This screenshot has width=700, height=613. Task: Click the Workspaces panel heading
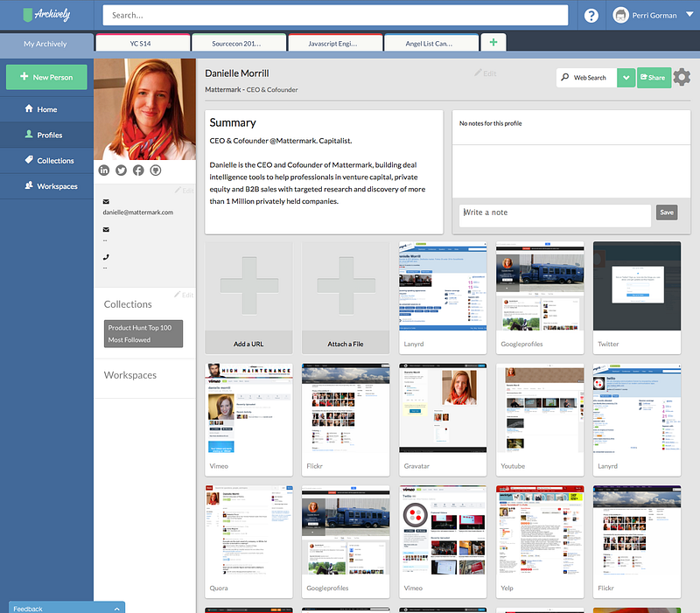pyautogui.click(x=129, y=375)
